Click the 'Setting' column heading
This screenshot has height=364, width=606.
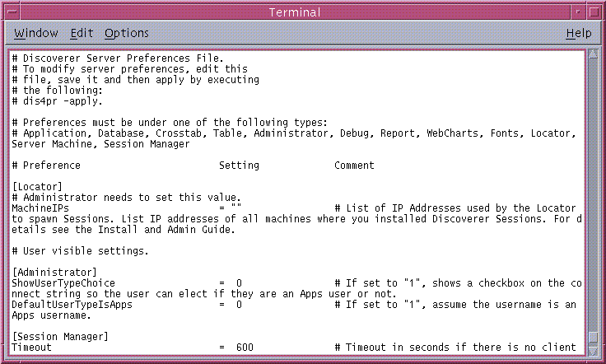click(239, 166)
